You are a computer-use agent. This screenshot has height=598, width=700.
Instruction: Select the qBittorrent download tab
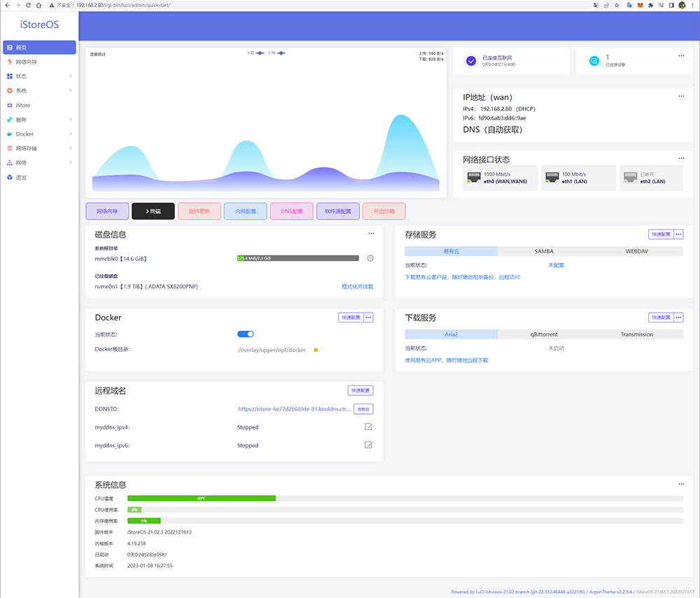pos(544,334)
